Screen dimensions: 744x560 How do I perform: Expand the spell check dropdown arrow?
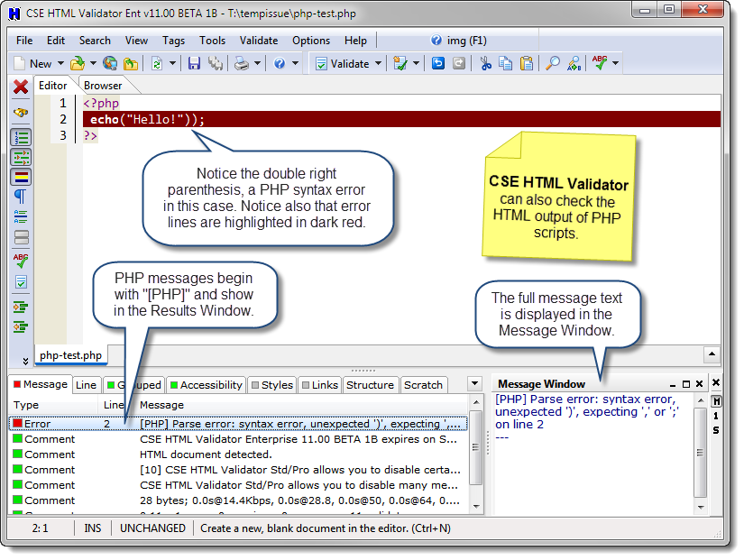point(615,63)
